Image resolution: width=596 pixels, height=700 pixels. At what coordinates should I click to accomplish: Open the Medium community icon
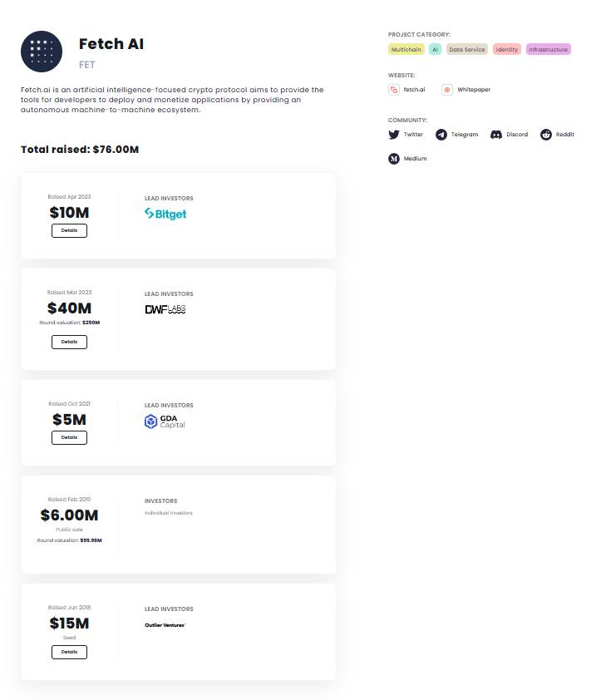pos(394,159)
